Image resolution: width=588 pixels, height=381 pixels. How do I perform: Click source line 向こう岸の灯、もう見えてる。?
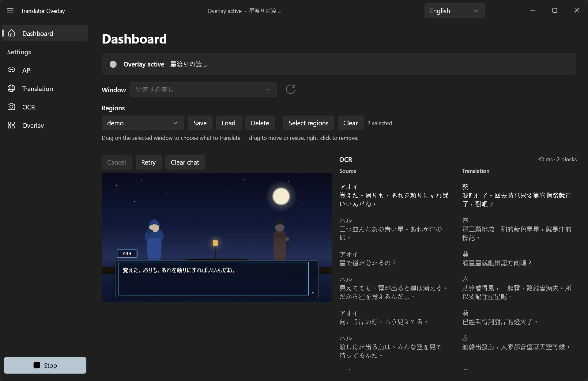[x=384, y=322]
